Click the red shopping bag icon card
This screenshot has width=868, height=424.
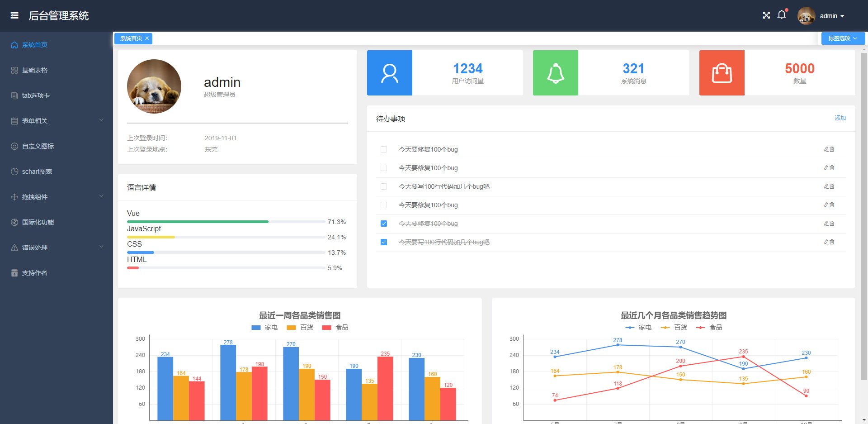[x=722, y=73]
